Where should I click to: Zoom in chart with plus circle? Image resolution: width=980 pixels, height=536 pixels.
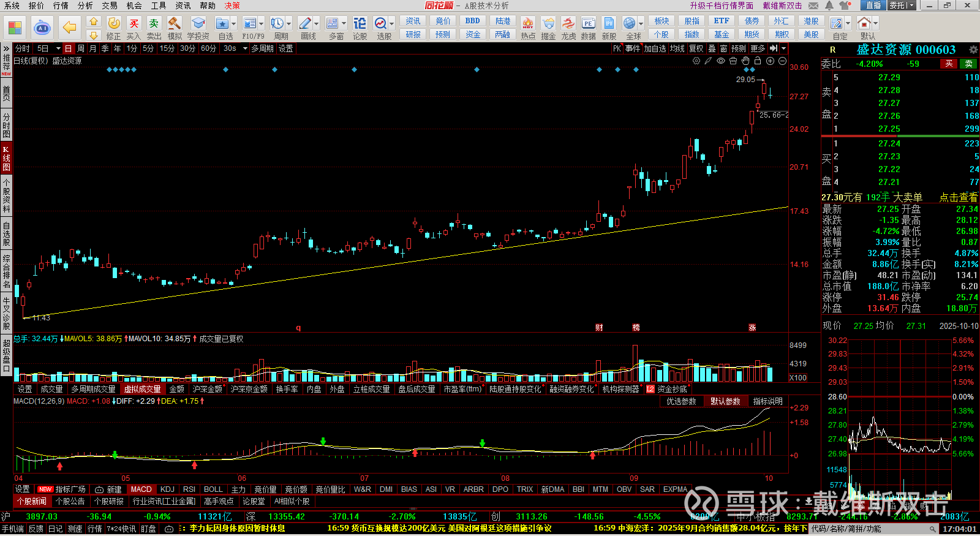click(x=770, y=61)
